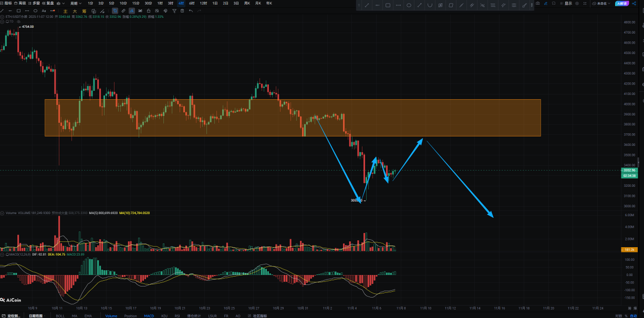The image size is (644, 318).
Task: Select the 15分 timeframe
Action: coord(136,3)
